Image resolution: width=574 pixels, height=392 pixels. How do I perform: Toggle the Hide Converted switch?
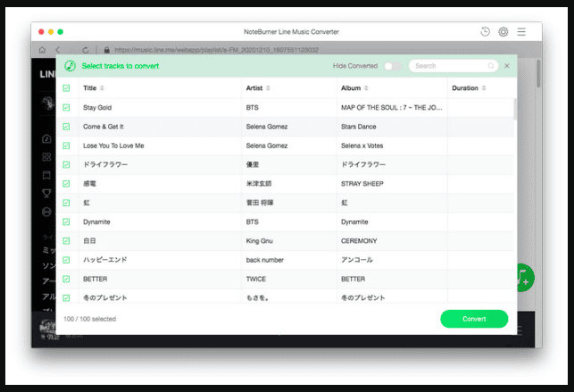393,66
